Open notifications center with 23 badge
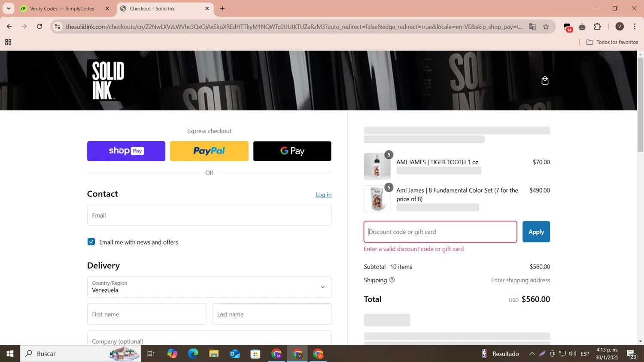Viewport: 644px width, 362px height. (x=632, y=354)
